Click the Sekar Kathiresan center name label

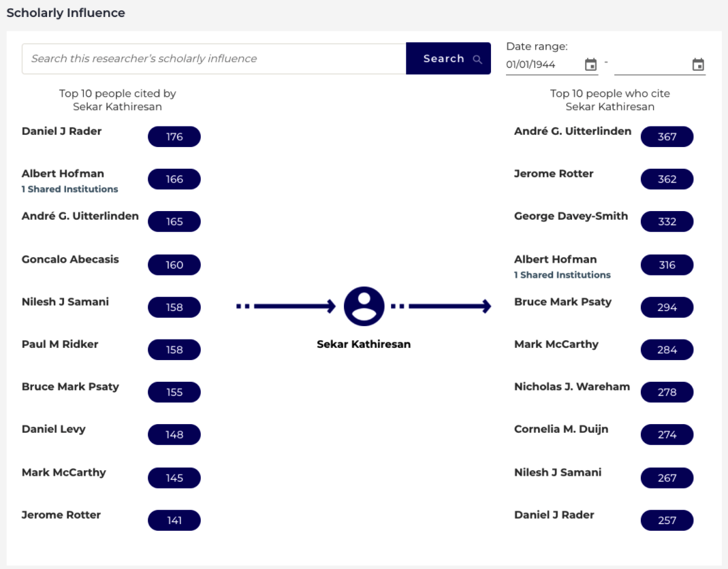(364, 344)
